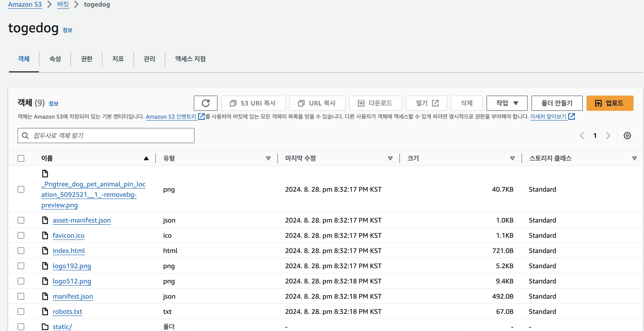Select the index.html checkbox
Screen dimensions: 644x331
[x=21, y=251]
